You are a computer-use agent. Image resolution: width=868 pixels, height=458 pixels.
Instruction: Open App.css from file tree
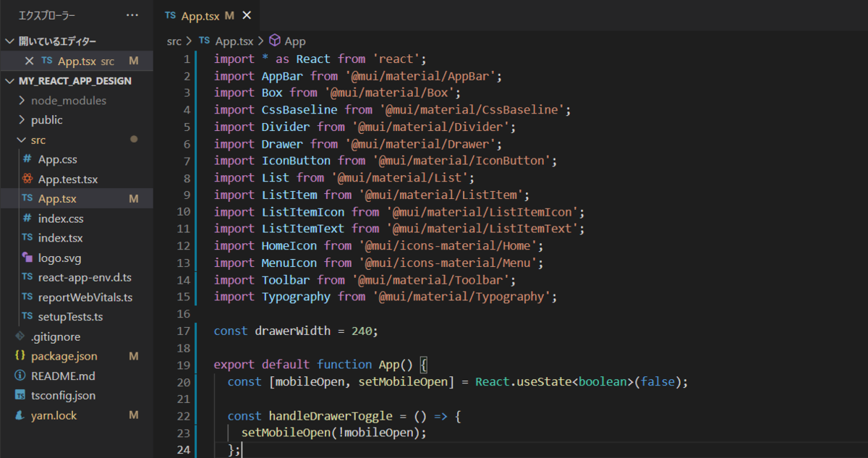58,159
